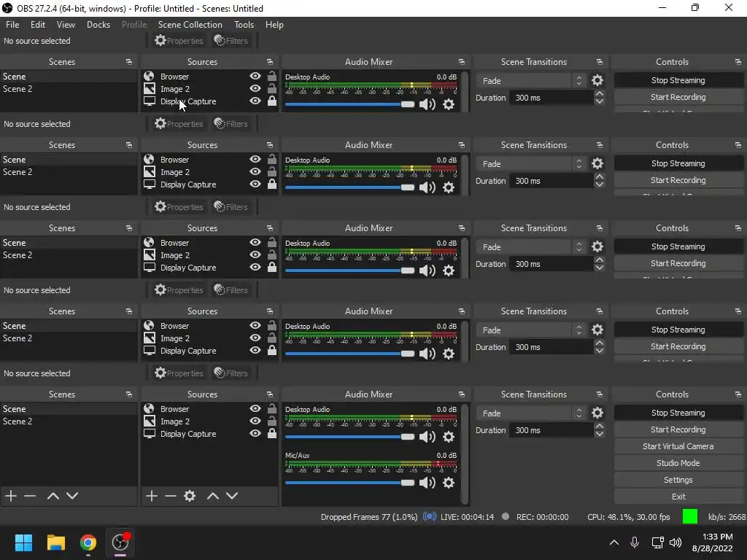Toggle Display Capture lock in topmost Sources list
The image size is (747, 560).
click(272, 101)
